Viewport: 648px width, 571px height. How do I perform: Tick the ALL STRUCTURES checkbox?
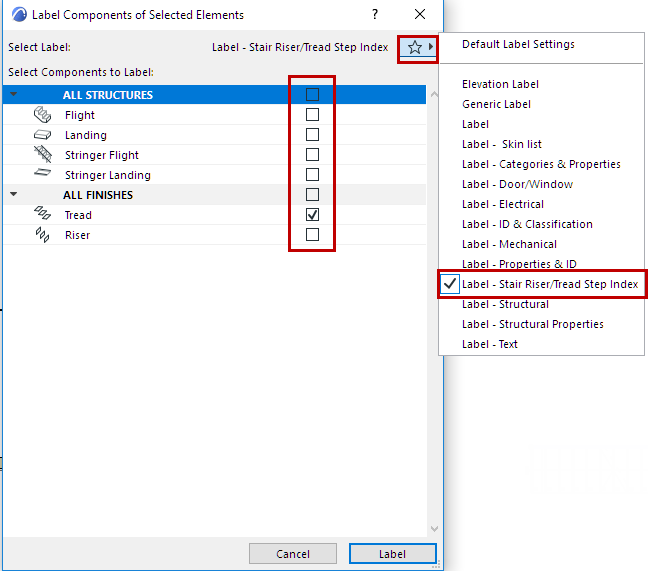(x=312, y=95)
